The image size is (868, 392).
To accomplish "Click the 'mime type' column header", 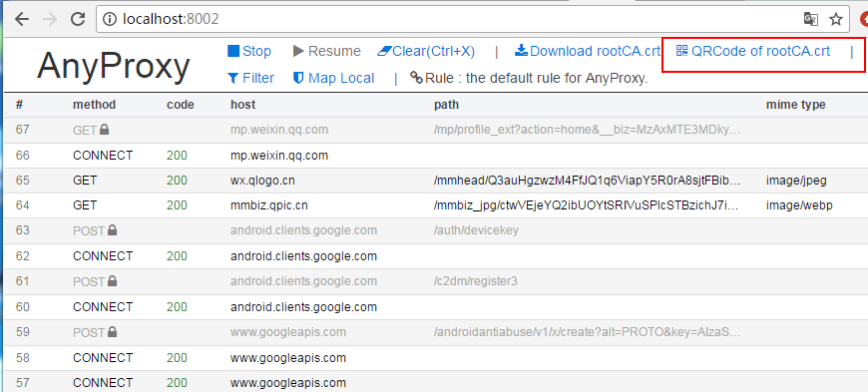I will 795,105.
